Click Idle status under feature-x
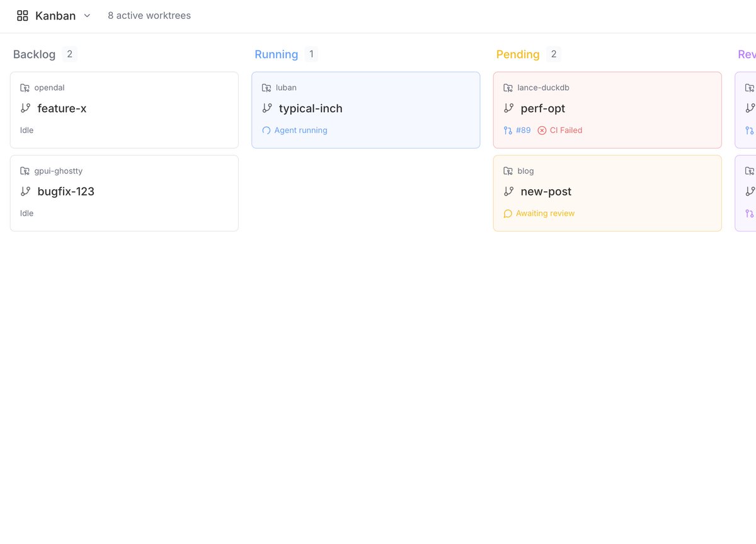The width and height of the screenshot is (756, 544). coord(26,130)
